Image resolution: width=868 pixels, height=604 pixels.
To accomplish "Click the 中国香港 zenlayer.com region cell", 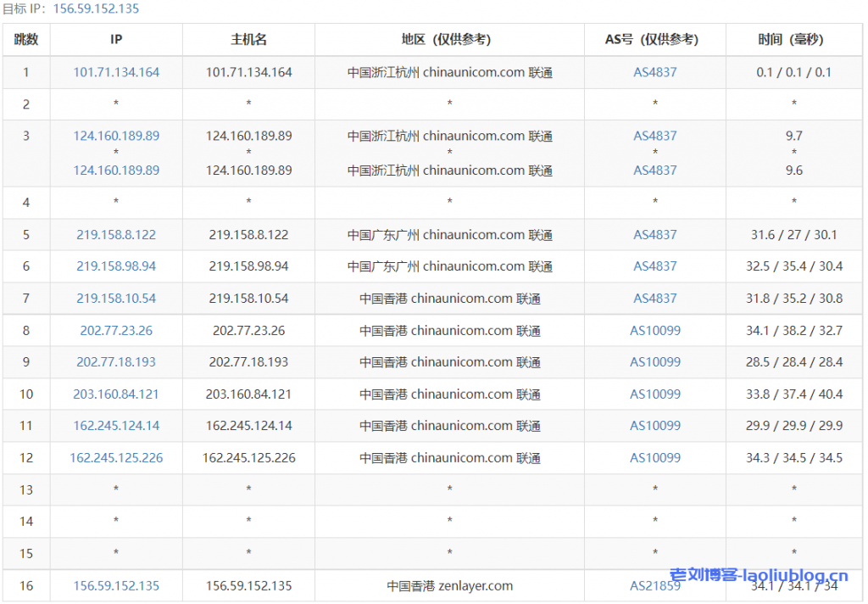I will pos(449,586).
